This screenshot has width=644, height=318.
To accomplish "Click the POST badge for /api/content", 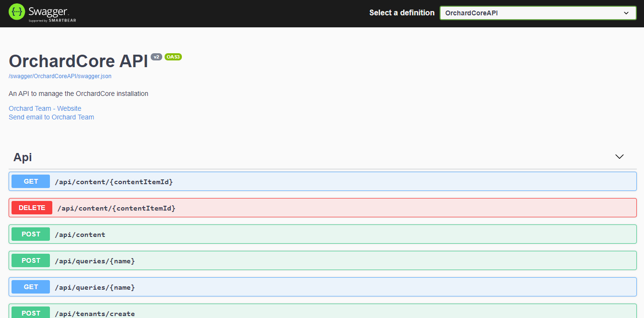I will click(31, 234).
